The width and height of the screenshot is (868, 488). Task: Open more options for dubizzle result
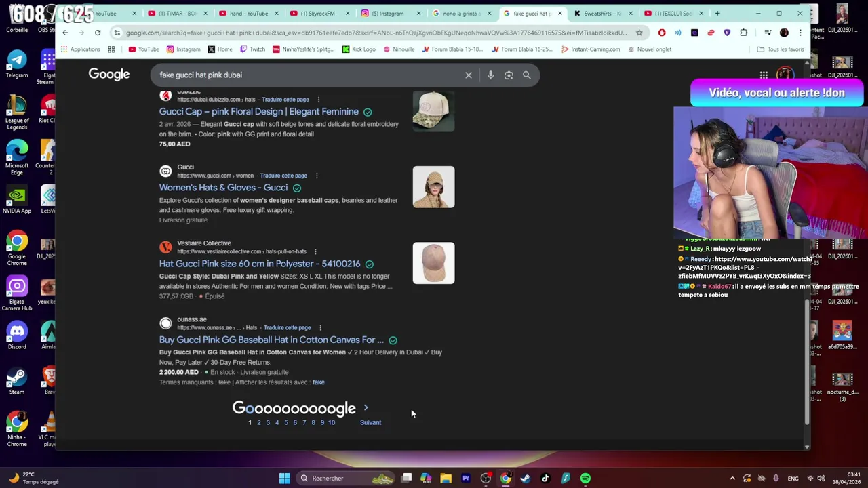click(x=318, y=100)
